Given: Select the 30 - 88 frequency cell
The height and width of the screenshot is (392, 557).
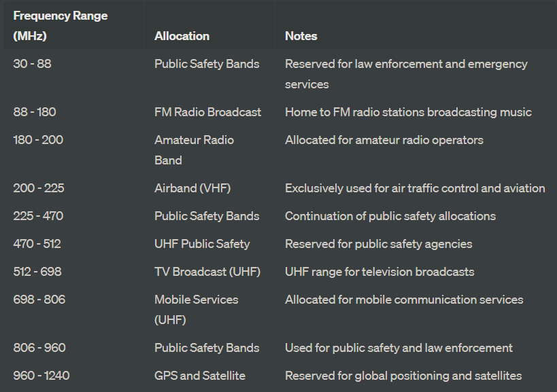Looking at the screenshot, I should coord(33,64).
